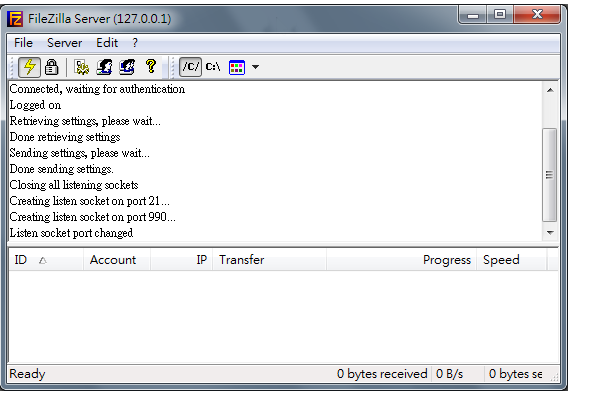
Task: Toggle the /C/ path display button
Action: [x=190, y=67]
